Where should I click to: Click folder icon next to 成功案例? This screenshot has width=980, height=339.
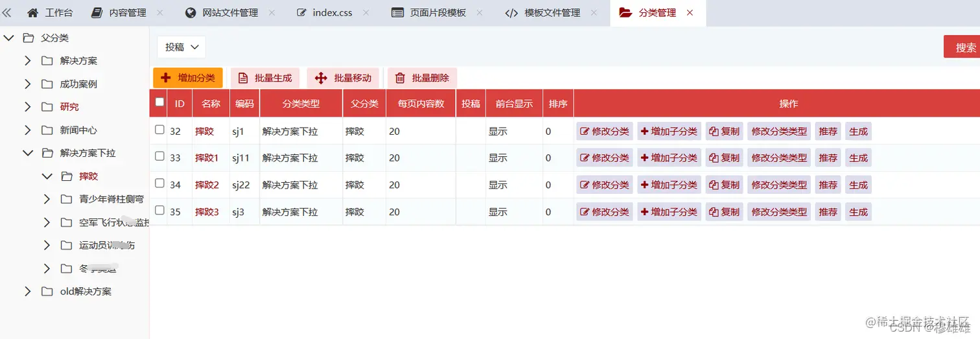47,84
